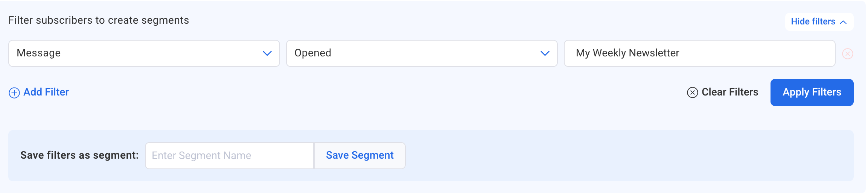Click the plus icon beside Add Filter
The height and width of the screenshot is (194, 868).
tap(14, 92)
